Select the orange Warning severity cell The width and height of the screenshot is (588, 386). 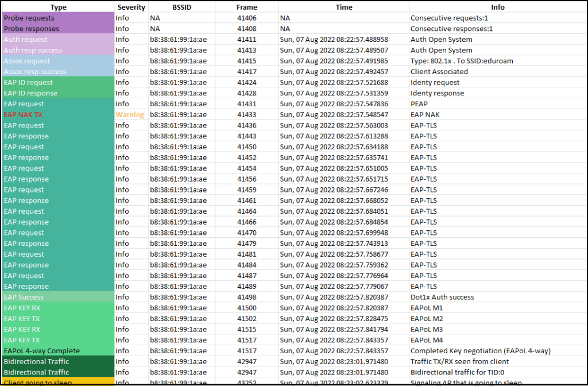point(130,115)
